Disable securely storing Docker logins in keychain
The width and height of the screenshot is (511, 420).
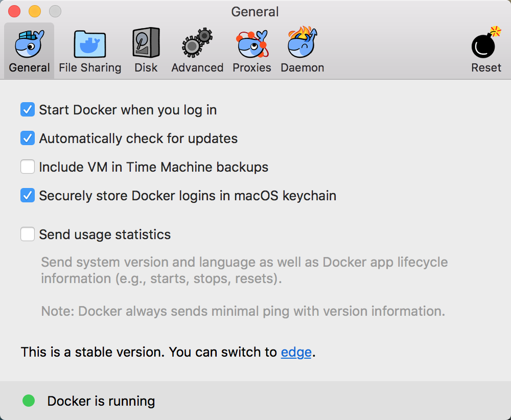[x=27, y=195]
